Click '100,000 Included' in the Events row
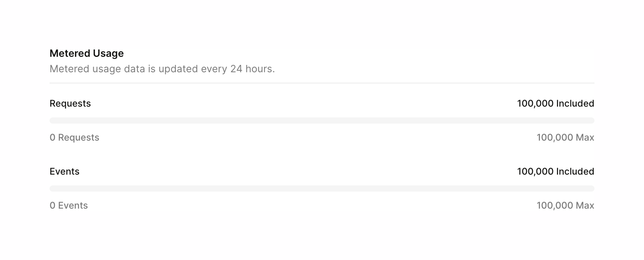644x260 pixels. click(x=555, y=172)
